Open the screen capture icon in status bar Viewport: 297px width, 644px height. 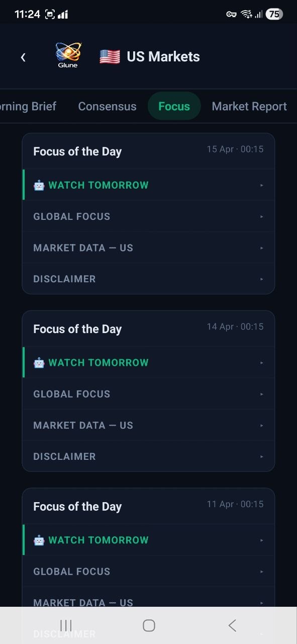pos(49,14)
